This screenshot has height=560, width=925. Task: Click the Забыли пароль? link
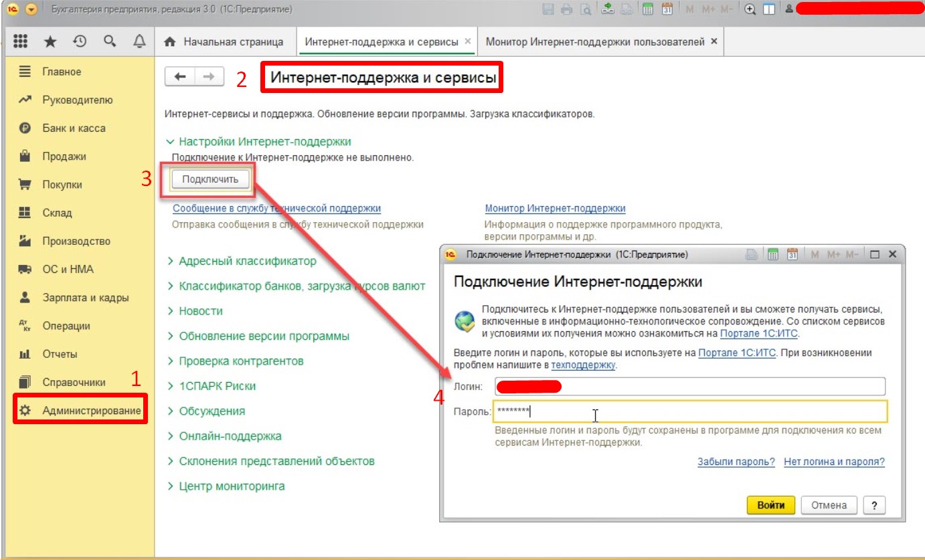click(736, 462)
